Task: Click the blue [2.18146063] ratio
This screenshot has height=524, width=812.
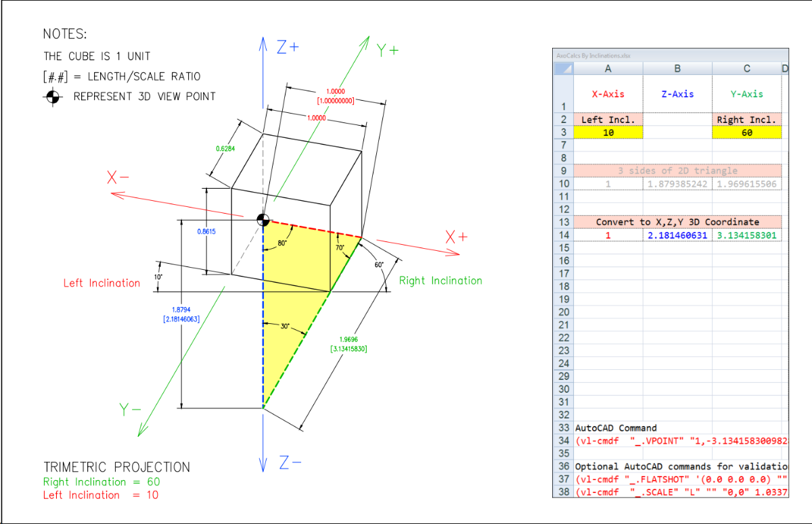Action: [181, 318]
